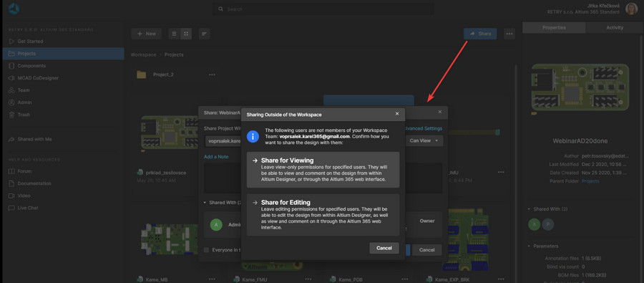
Task: Click the Kame_FMU project name
Action: pos(255,279)
